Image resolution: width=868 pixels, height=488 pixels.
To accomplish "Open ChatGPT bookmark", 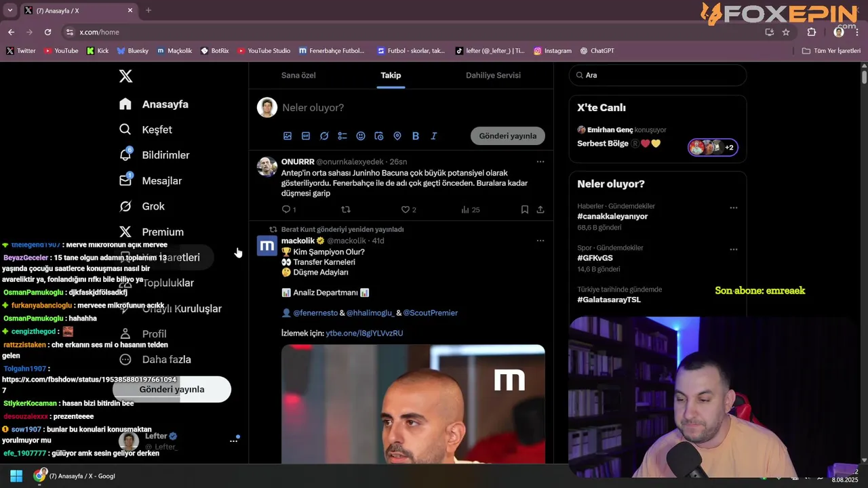I will tap(597, 51).
